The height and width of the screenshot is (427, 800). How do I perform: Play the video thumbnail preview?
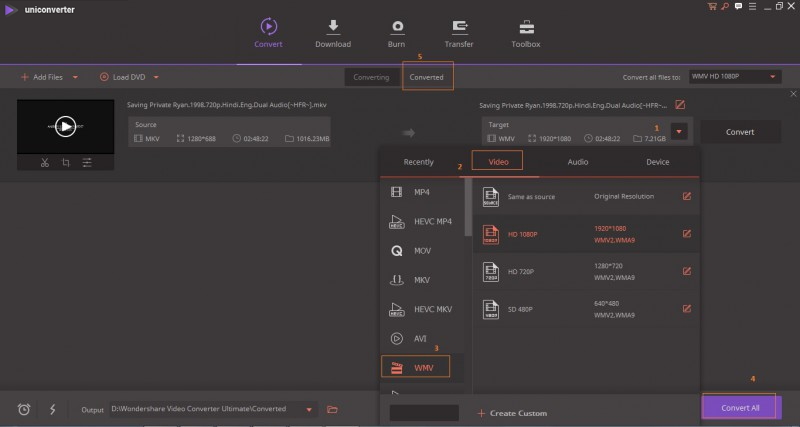click(65, 126)
